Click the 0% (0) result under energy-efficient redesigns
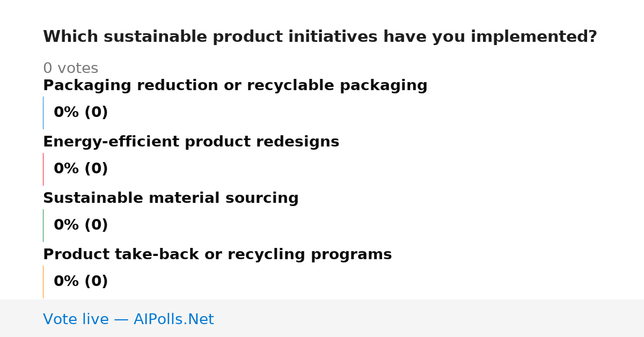Screen dimensions: 644x337 click(x=80, y=169)
